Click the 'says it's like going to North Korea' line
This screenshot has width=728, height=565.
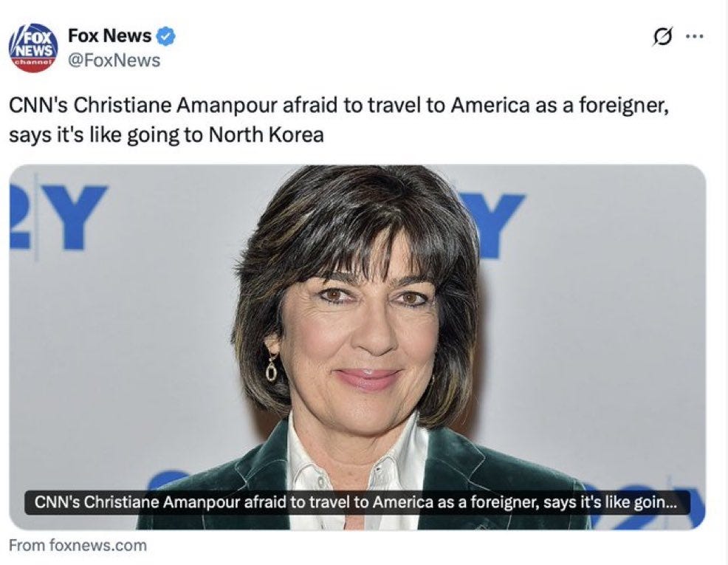tap(166, 134)
